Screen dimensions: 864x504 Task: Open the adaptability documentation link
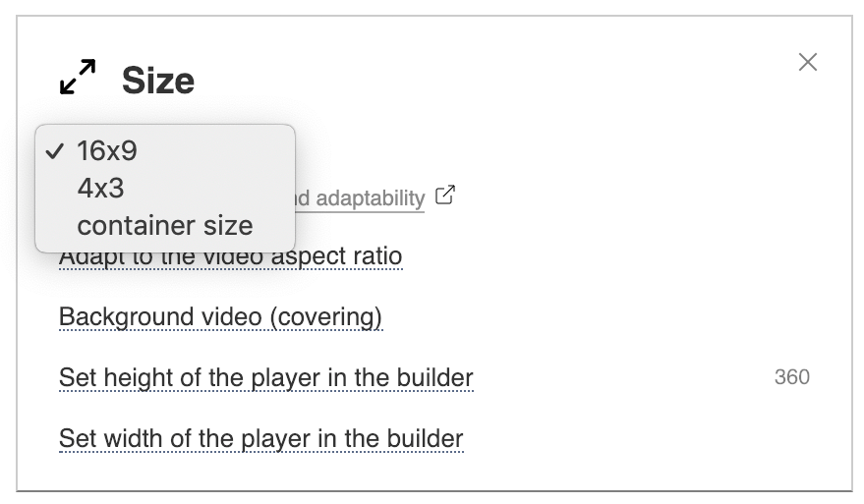[360, 198]
